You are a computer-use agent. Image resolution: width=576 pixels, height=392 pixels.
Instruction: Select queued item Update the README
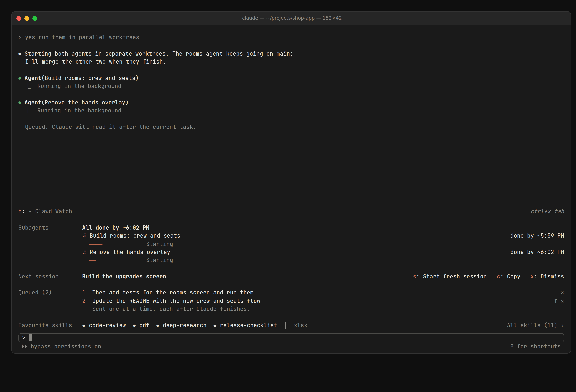(x=176, y=301)
